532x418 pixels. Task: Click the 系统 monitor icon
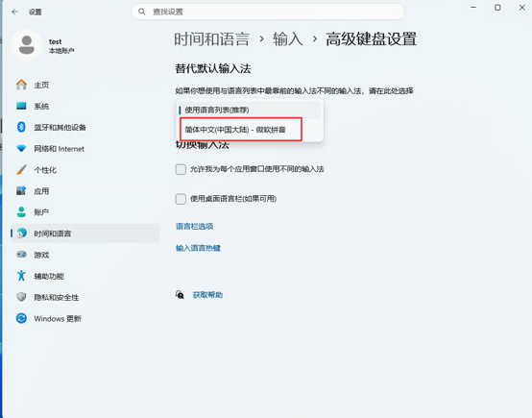point(21,106)
